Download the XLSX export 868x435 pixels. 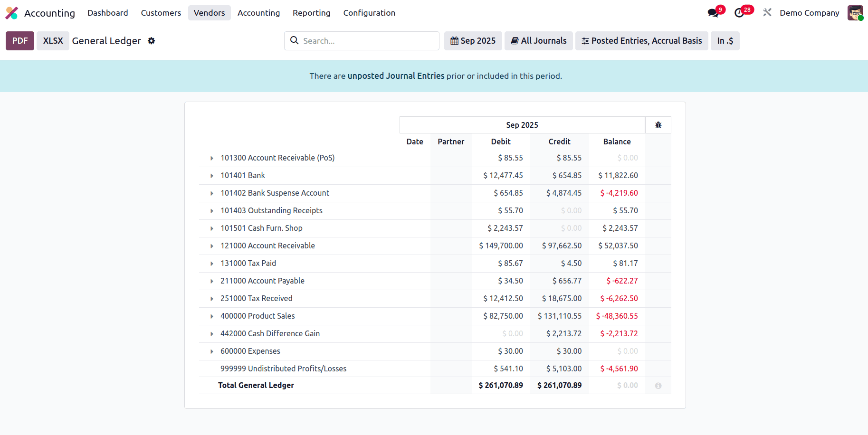pos(52,40)
